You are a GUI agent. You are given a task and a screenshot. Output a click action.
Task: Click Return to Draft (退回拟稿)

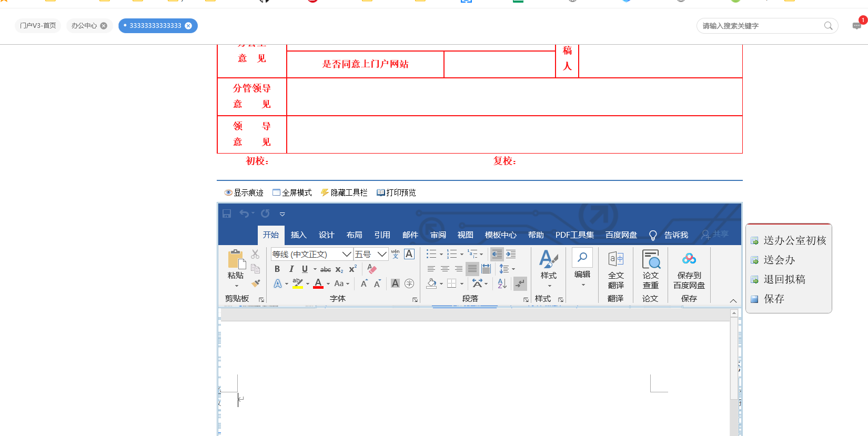pos(778,279)
